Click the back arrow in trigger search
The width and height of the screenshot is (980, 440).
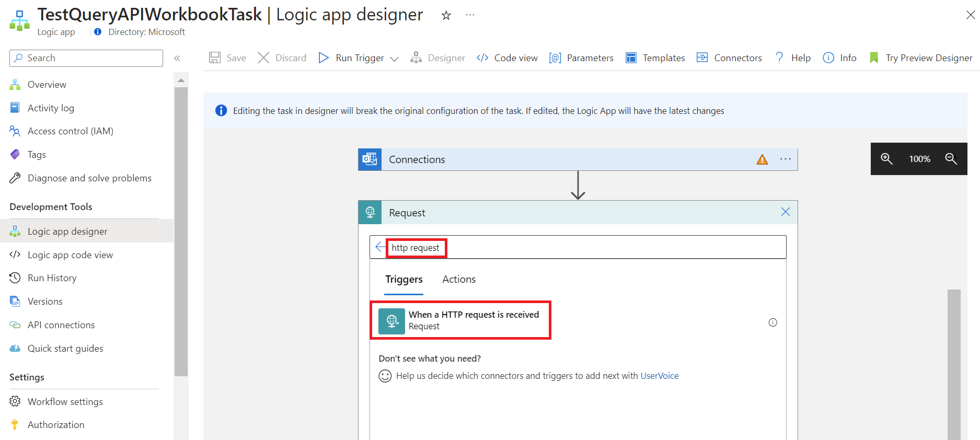click(380, 247)
